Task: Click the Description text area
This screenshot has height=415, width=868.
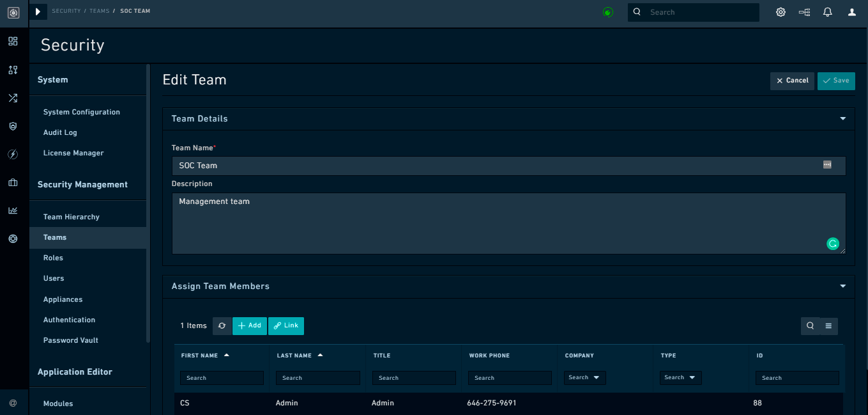Action: click(508, 224)
